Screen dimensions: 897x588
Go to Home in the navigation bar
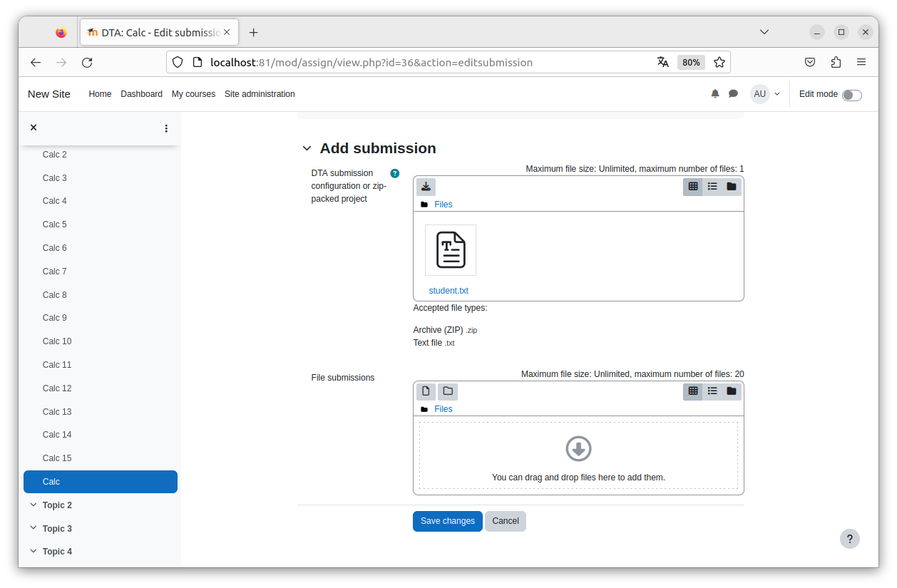point(100,94)
